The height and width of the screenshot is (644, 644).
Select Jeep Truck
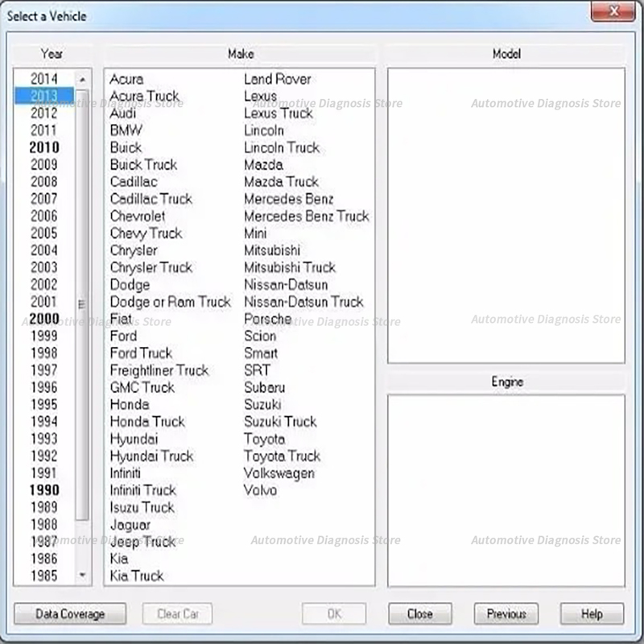[142, 542]
